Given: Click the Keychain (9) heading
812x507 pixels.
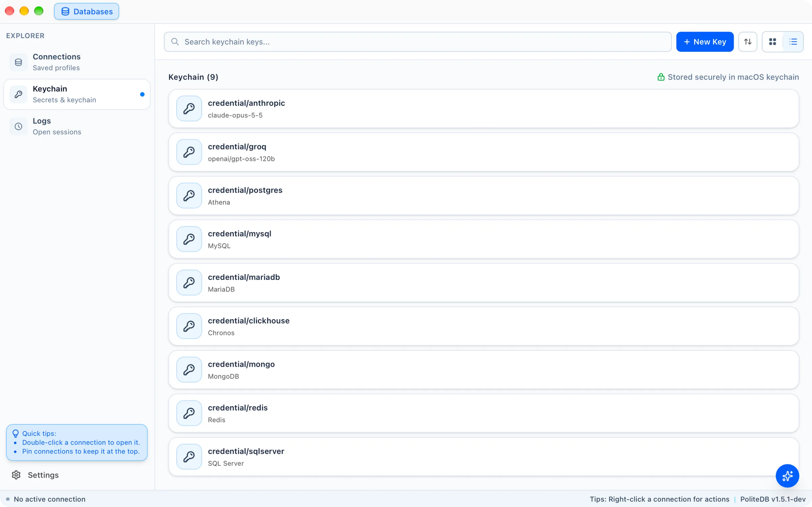Looking at the screenshot, I should tap(193, 77).
